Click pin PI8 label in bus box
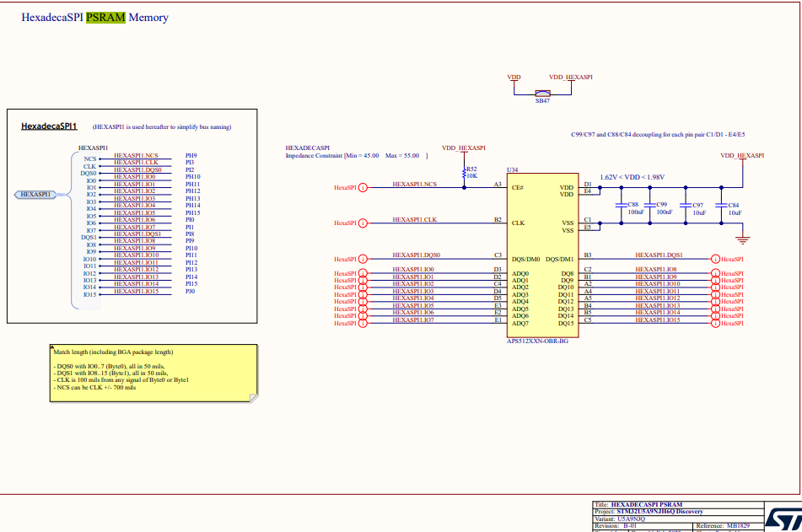 (190, 234)
